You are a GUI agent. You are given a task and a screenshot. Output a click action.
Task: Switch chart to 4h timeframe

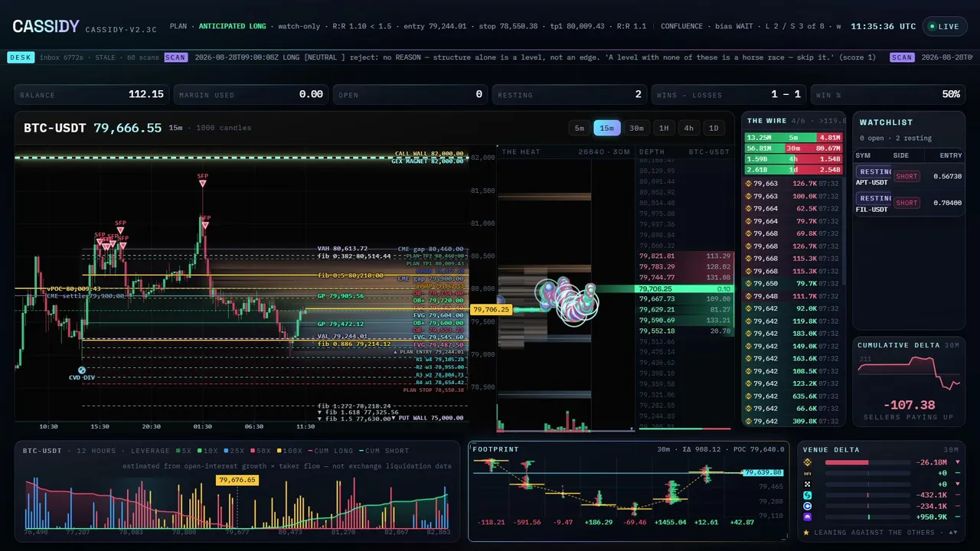pos(689,128)
